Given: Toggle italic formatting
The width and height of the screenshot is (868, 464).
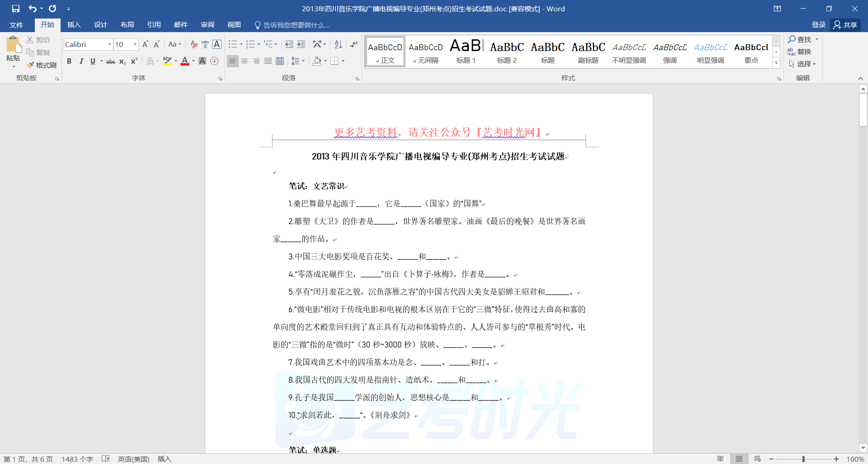Looking at the screenshot, I should tap(81, 61).
